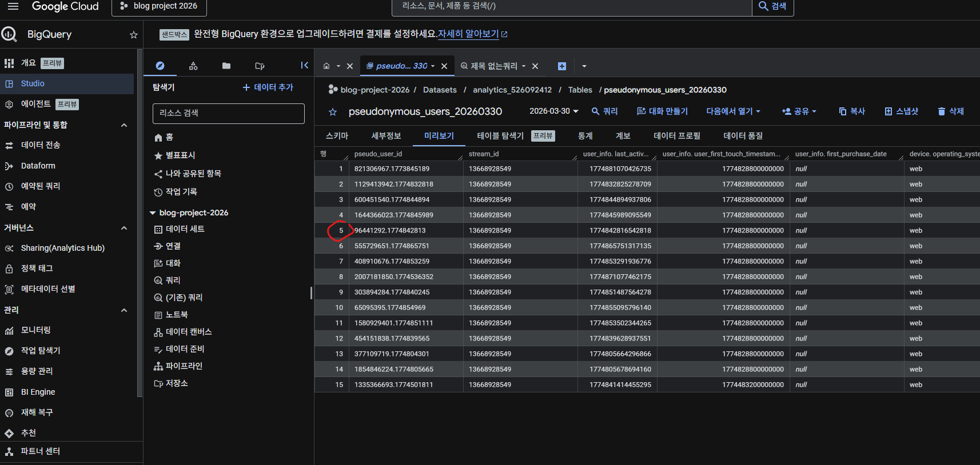Open the more tabs dropdown arrow after plus icon
Screen dimensions: 980x465
[x=584, y=66]
